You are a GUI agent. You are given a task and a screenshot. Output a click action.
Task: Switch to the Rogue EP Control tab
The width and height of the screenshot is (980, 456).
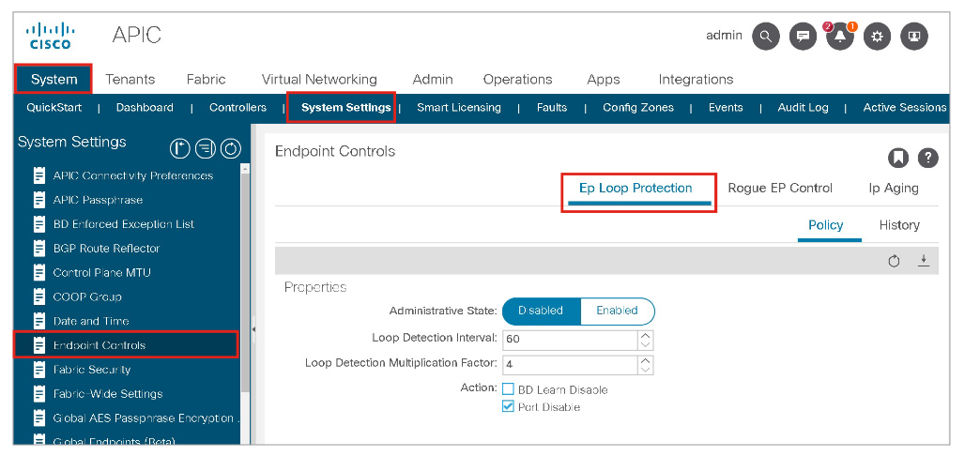(780, 188)
